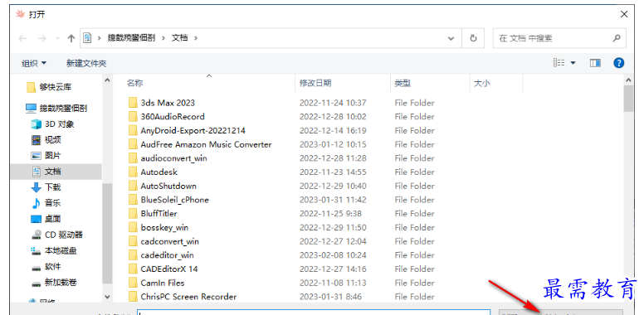Select the CamIn Files folder
The image size is (644, 315).
[x=162, y=283]
